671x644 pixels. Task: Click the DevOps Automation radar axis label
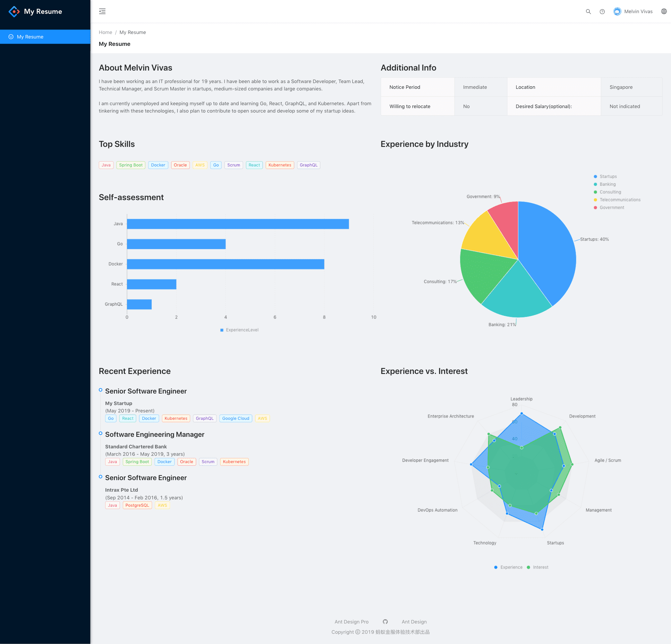437,510
